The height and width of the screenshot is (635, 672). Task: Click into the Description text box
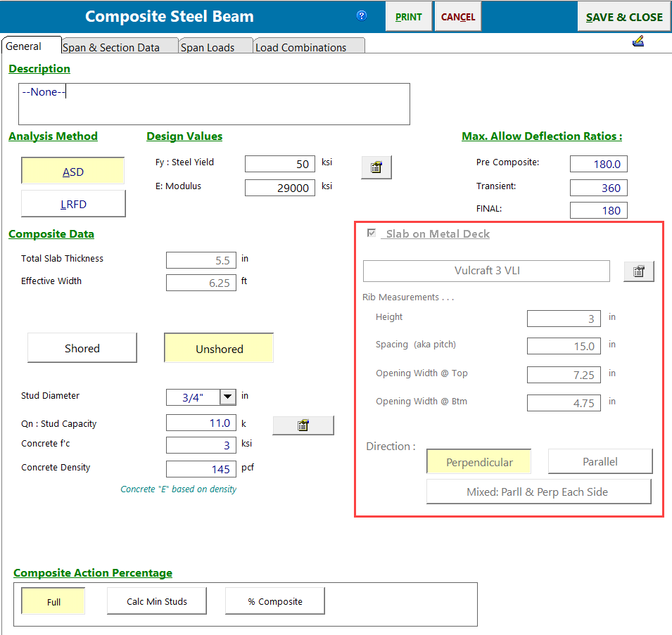click(214, 104)
